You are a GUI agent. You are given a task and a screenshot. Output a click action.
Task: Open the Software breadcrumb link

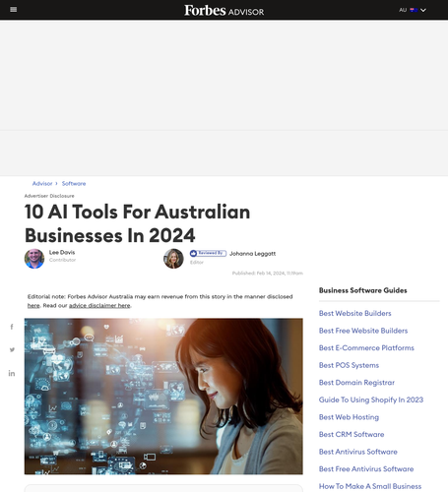74,184
